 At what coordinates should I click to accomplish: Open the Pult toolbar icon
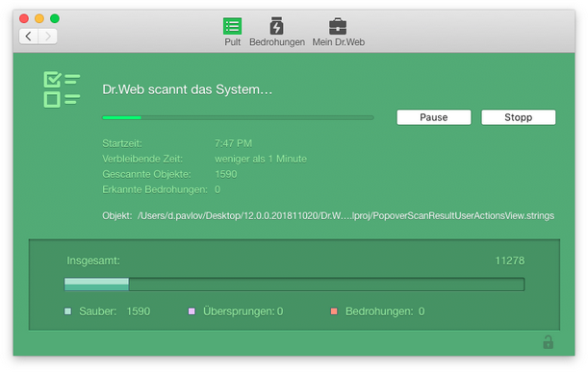pyautogui.click(x=232, y=26)
